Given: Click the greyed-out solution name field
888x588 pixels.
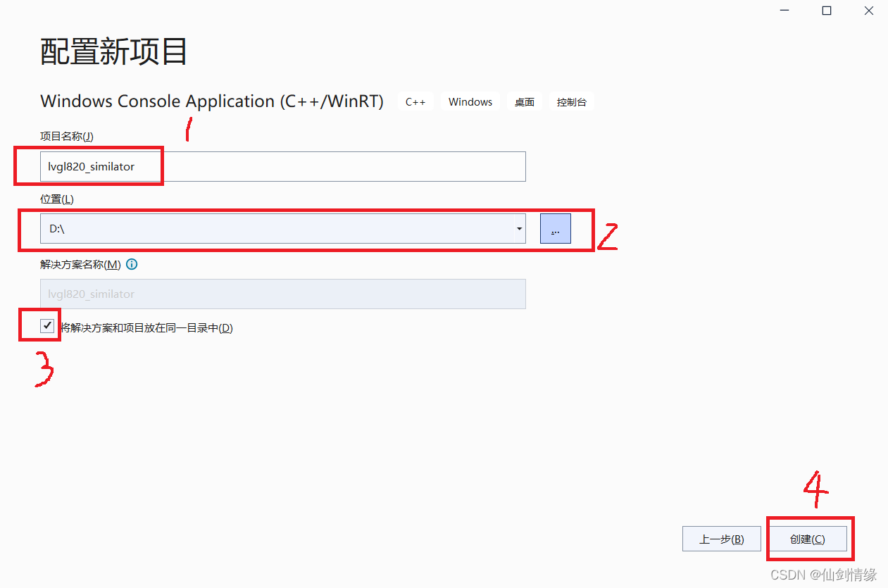Looking at the screenshot, I should (x=283, y=294).
